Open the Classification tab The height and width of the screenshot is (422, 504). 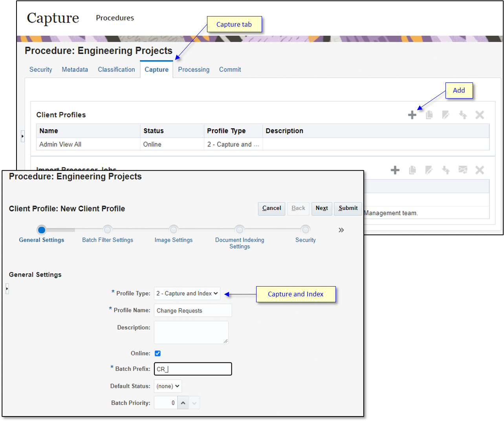pos(116,69)
